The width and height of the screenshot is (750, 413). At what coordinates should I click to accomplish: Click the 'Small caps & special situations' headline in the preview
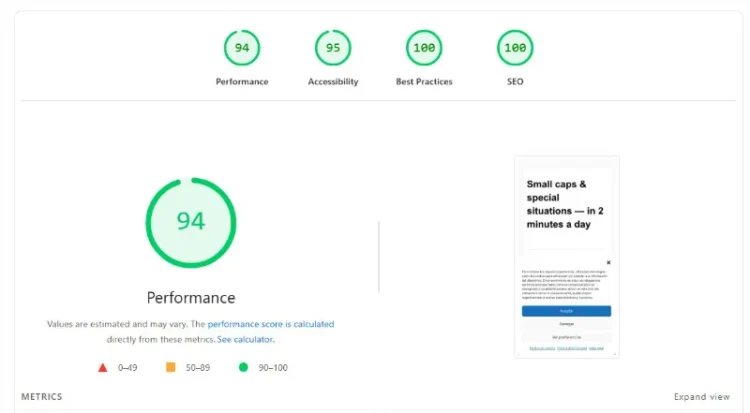pos(558,204)
